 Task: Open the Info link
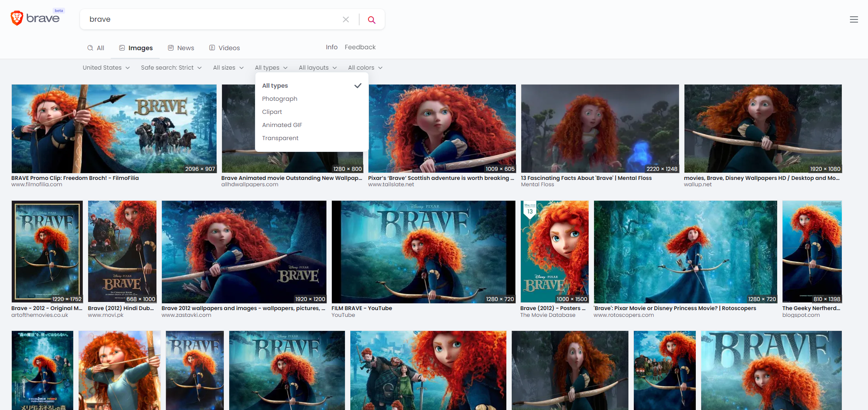tap(332, 47)
